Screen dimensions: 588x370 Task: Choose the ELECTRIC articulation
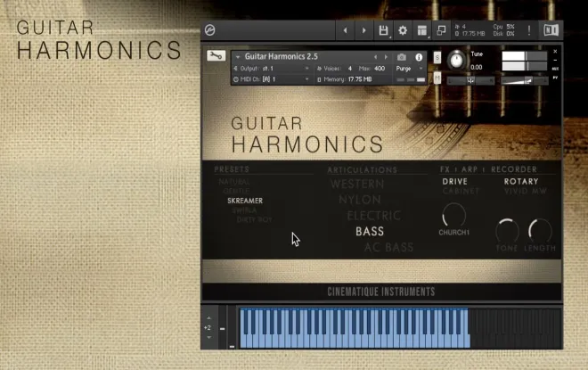[374, 216]
